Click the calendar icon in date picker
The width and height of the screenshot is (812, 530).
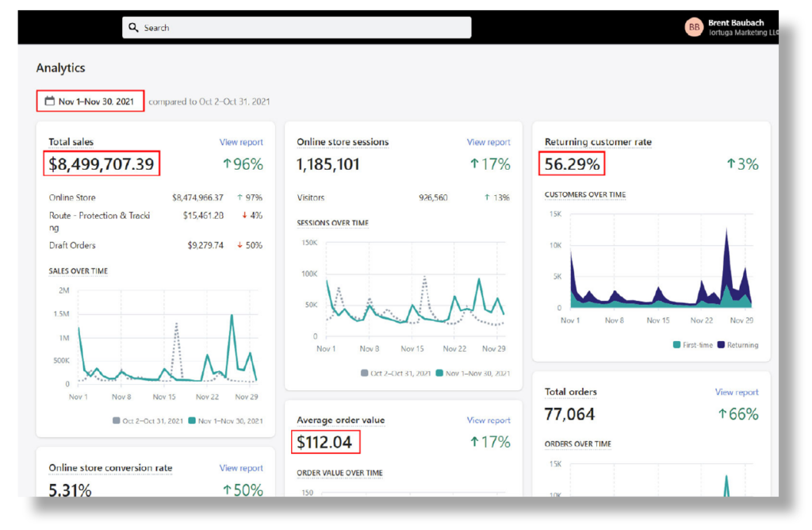[49, 102]
